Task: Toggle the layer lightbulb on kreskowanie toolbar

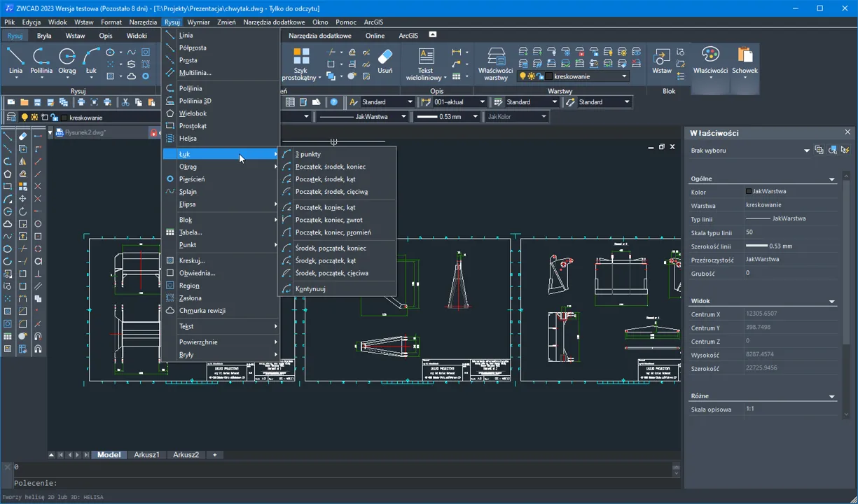Action: coord(25,118)
